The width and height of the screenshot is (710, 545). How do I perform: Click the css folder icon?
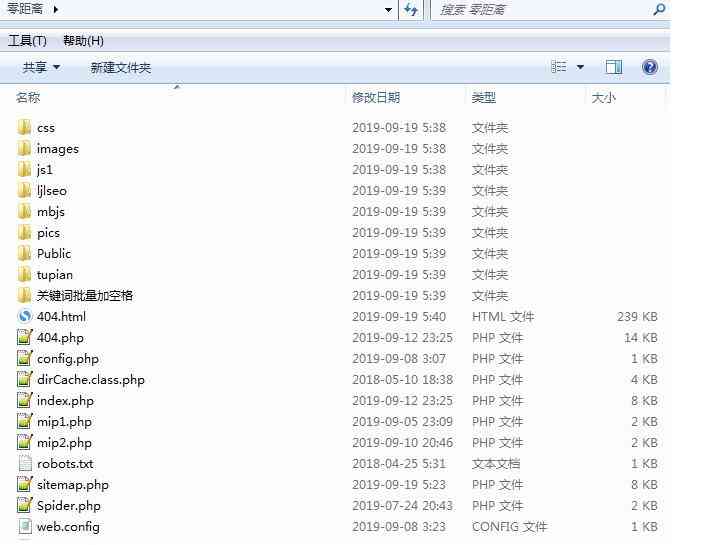click(x=24, y=127)
